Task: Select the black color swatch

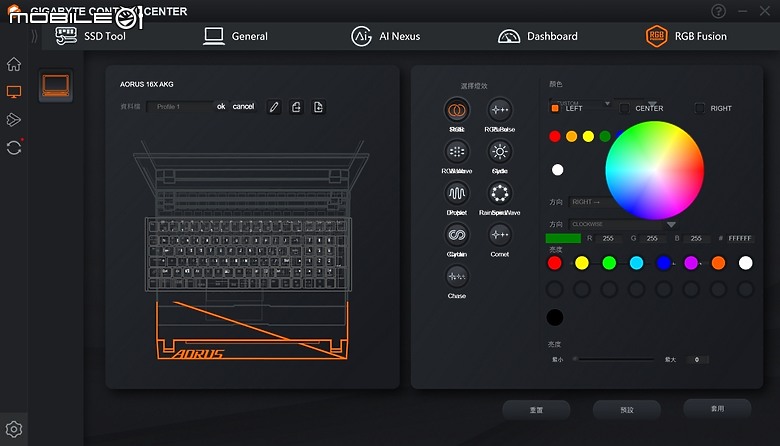Action: point(555,317)
